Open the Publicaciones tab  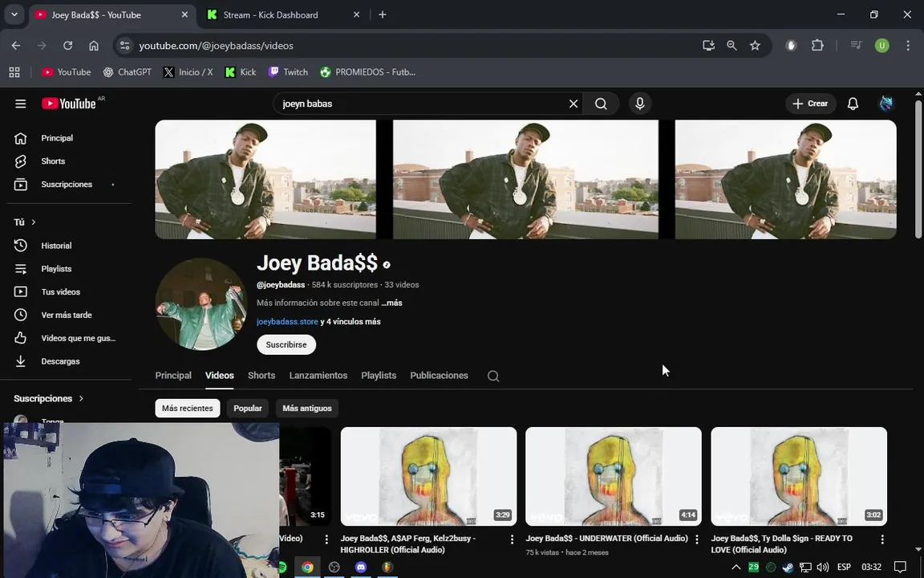[x=439, y=376]
